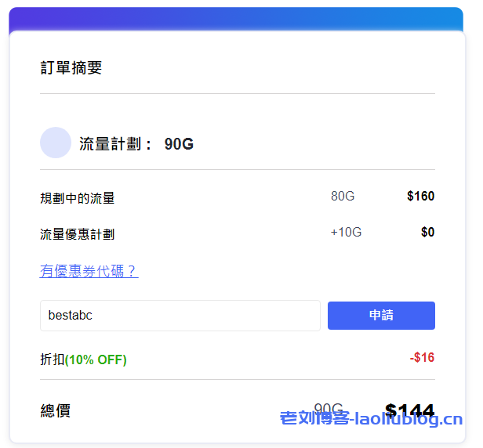Image resolution: width=483 pixels, height=448 pixels.
Task: Click the 80G traffic amount
Action: (343, 196)
